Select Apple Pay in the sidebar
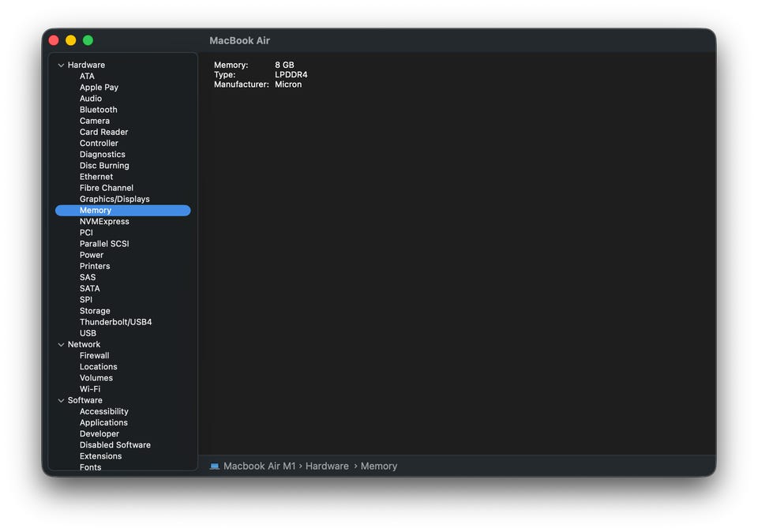758x532 pixels. pos(99,88)
